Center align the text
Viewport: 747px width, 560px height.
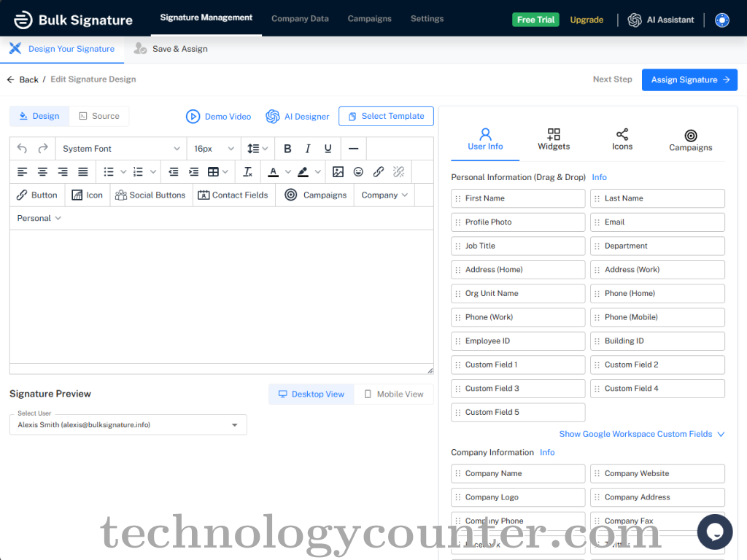42,172
